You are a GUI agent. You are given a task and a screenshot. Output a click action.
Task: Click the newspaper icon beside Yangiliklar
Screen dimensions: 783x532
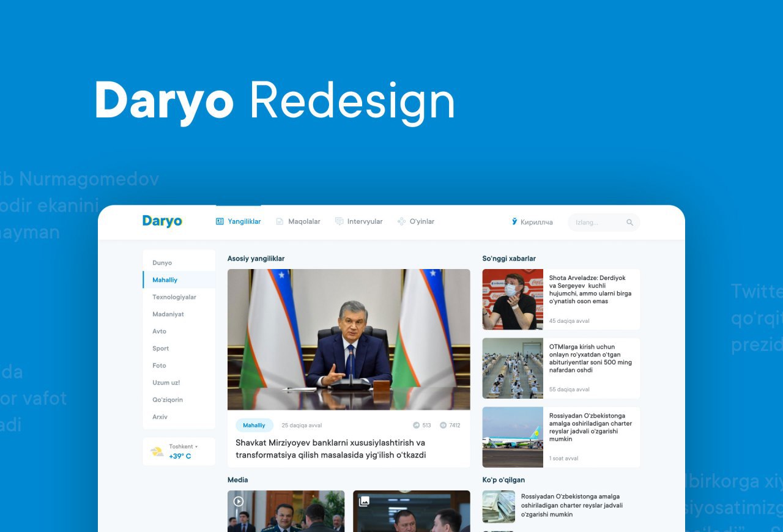220,221
